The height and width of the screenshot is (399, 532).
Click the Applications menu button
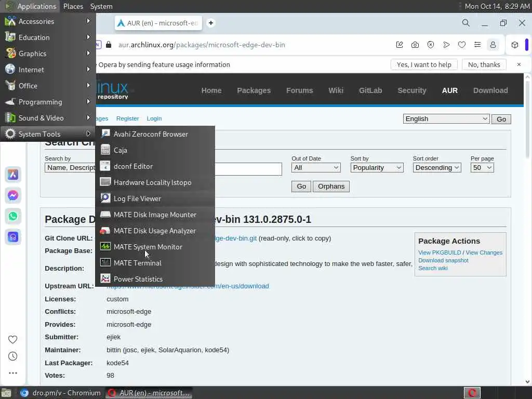31,6
